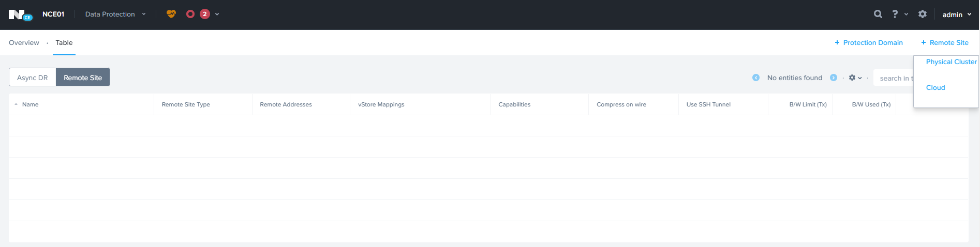Screen dimensions: 980x247
Task: Go to previous page arrow icon
Action: coord(756,78)
